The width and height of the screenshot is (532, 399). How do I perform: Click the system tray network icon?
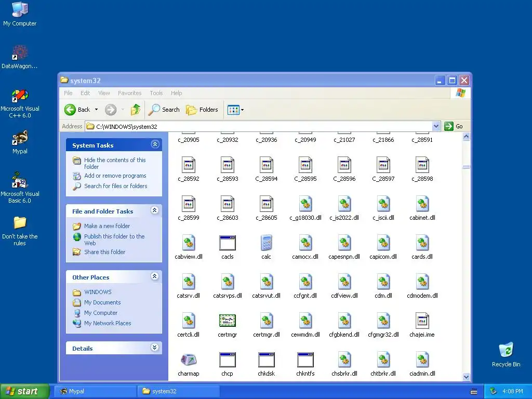click(494, 391)
